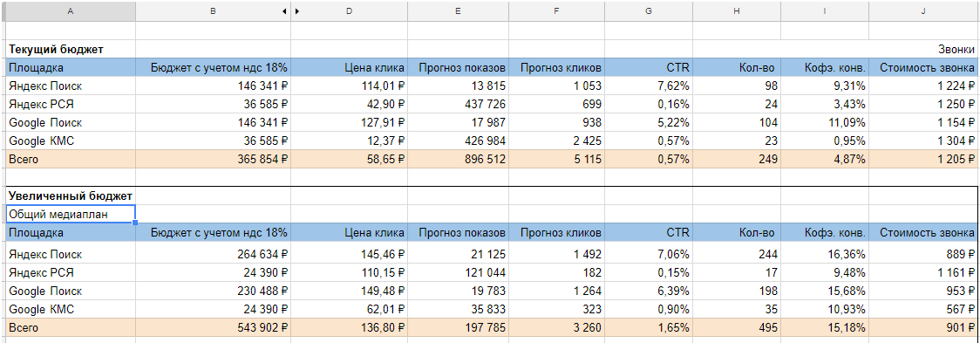This screenshot has height=343, width=980.
Task: Click the total call cost 901 ₽
Action: (923, 328)
